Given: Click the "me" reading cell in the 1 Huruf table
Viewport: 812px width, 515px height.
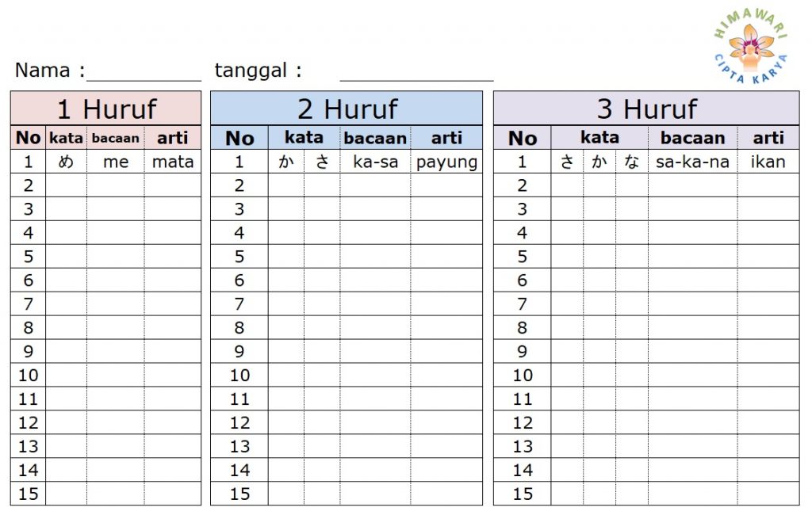Looking at the screenshot, I should pos(116,162).
